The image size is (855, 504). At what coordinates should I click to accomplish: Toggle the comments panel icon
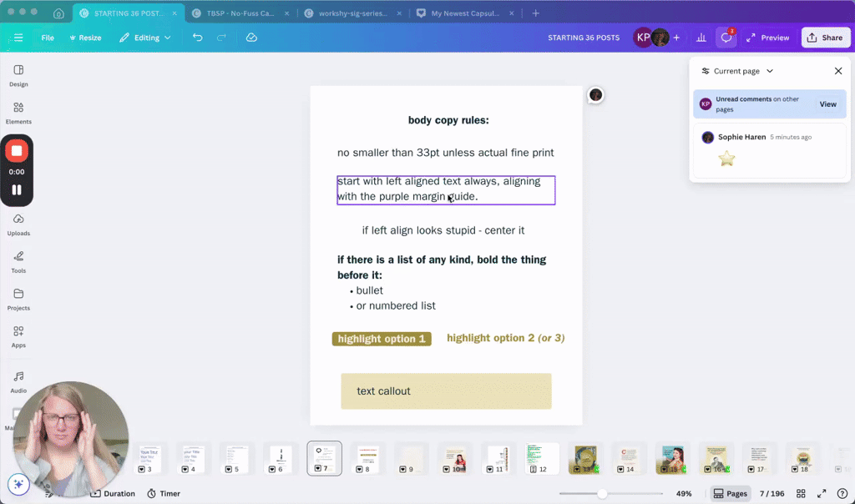[726, 38]
